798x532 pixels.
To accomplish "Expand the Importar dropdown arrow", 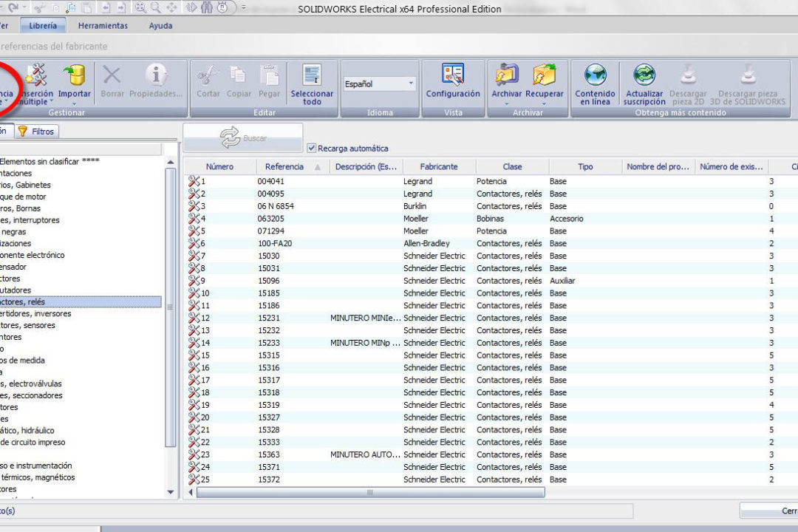I will coord(75,103).
